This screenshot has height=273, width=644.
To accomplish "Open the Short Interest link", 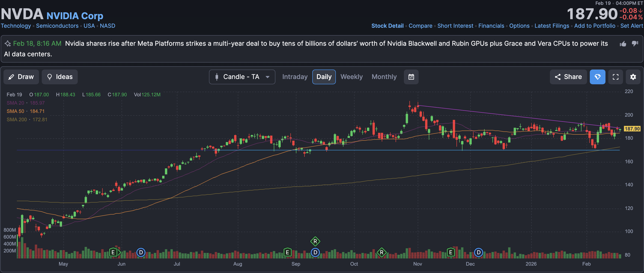I will point(455,26).
